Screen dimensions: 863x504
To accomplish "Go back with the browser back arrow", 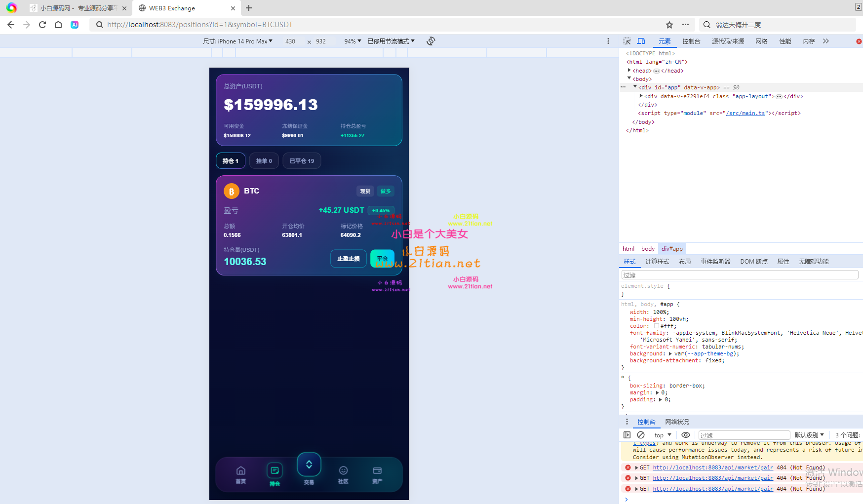I will point(11,25).
